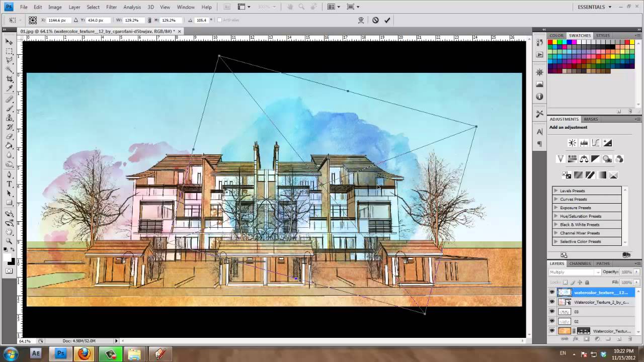Select the Path Selection tool
Image resolution: width=644 pixels, height=362 pixels.
coord(9,194)
